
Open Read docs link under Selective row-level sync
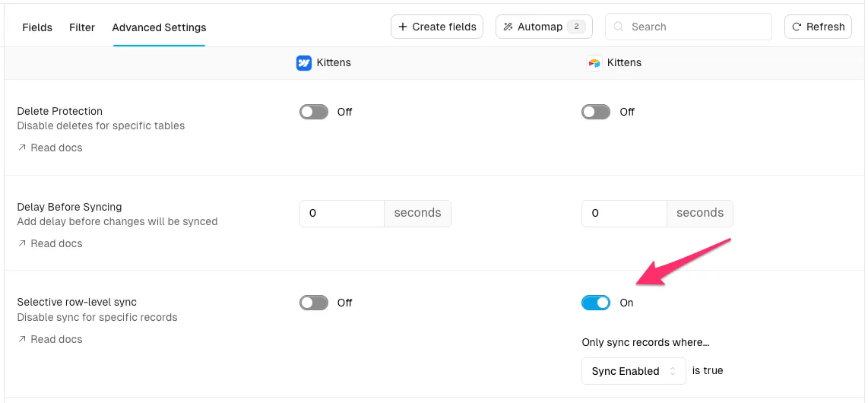tap(50, 339)
